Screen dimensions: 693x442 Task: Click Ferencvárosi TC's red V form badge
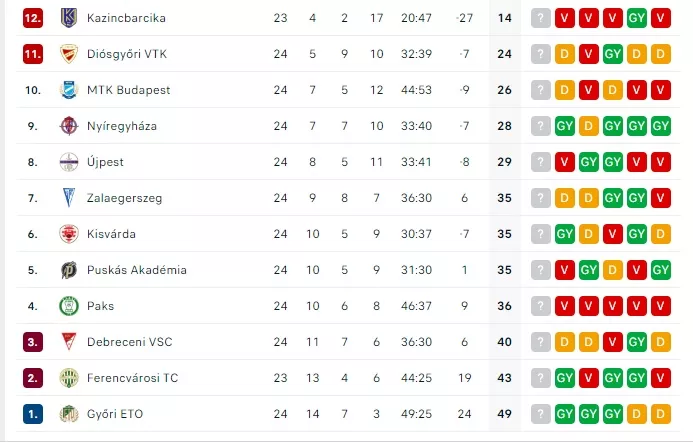click(589, 378)
